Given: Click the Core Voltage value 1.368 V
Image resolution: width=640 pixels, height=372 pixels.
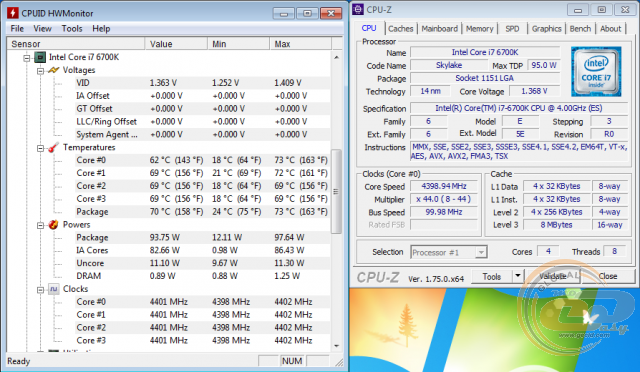Looking at the screenshot, I should [534, 91].
